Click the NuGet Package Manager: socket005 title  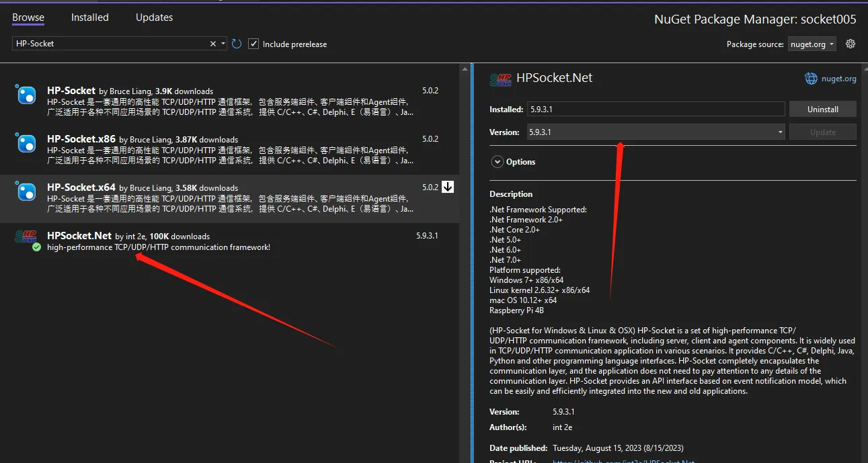click(755, 19)
